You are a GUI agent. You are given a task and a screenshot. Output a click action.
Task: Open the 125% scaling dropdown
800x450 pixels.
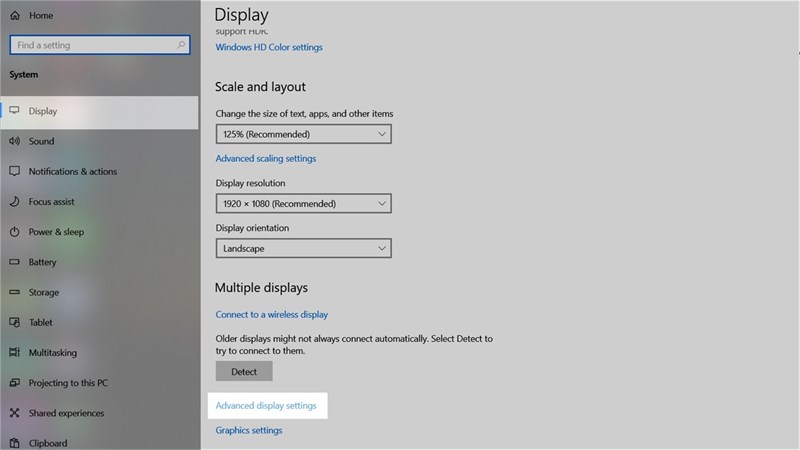(x=303, y=134)
